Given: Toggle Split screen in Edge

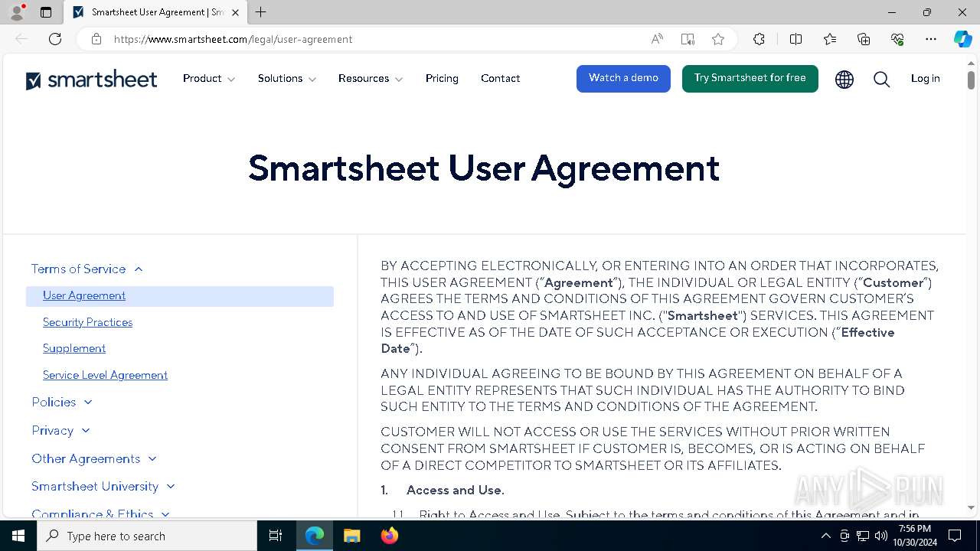Looking at the screenshot, I should [x=795, y=39].
